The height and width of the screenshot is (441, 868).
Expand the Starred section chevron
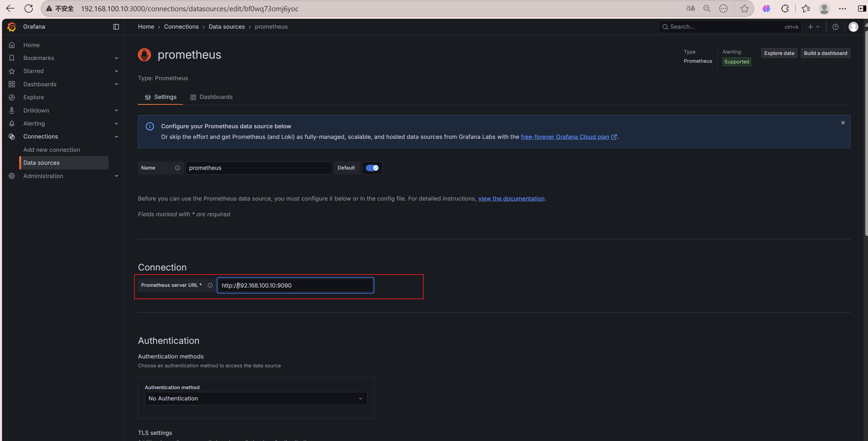(x=116, y=71)
